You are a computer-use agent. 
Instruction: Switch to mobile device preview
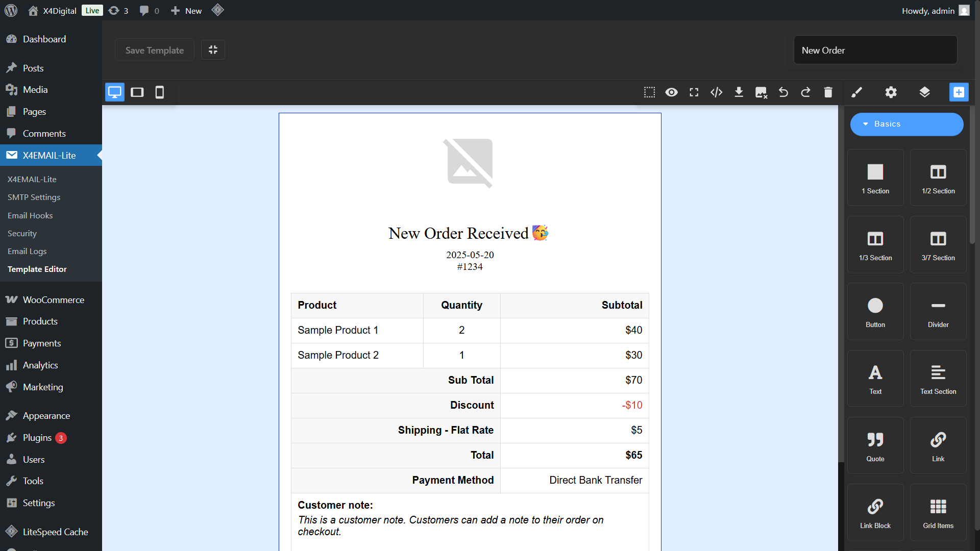point(159,92)
